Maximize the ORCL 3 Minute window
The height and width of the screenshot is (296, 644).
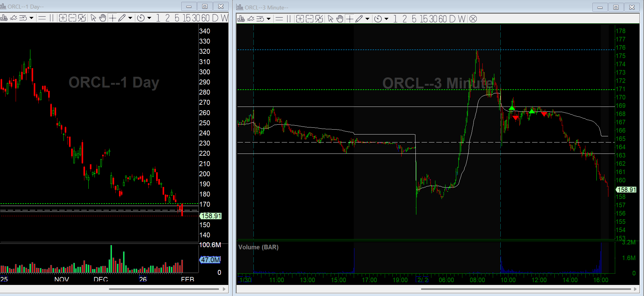[x=616, y=7]
